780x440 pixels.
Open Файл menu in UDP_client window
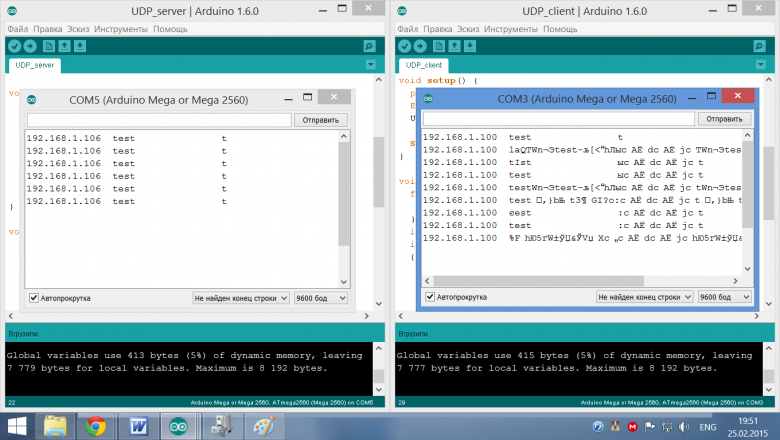pos(408,29)
